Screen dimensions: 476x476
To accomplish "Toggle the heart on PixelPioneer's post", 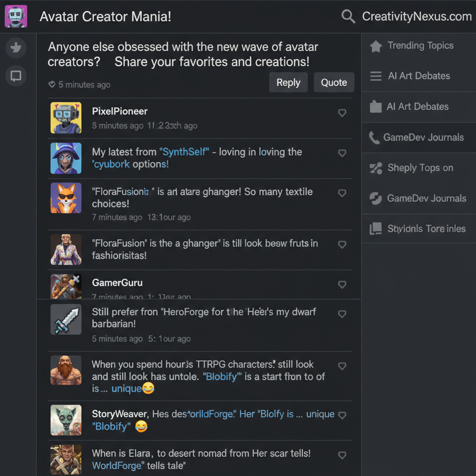I will (x=342, y=113).
